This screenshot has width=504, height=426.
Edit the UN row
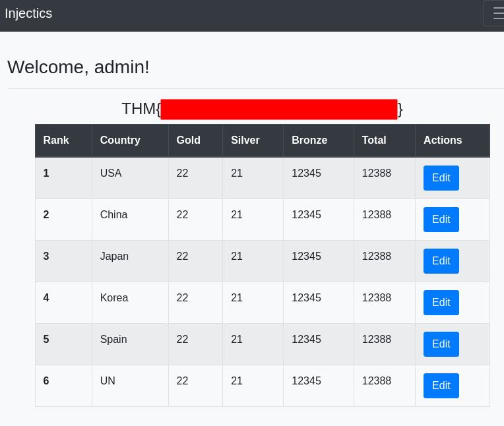coord(441,386)
